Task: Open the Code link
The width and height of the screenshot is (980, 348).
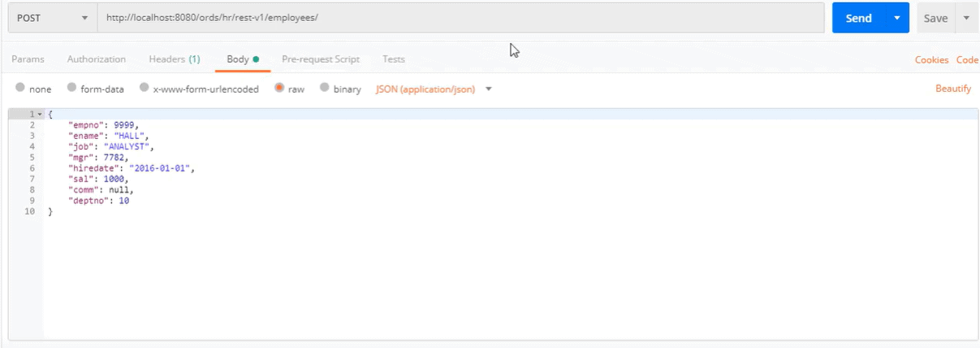Action: 967,60
